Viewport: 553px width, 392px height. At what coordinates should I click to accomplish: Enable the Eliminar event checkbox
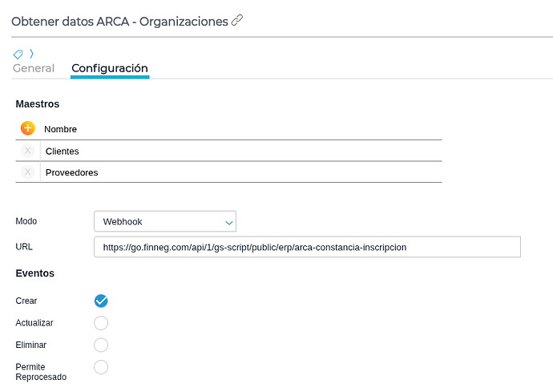click(101, 345)
